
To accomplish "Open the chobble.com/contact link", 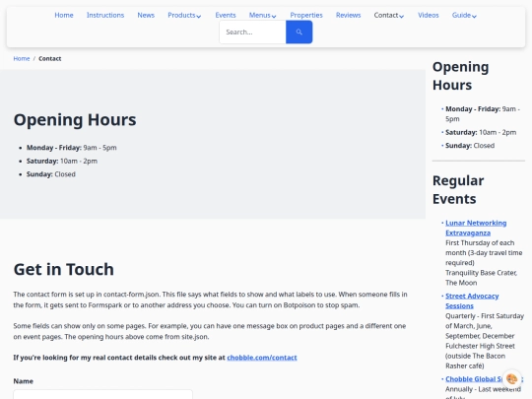I will point(262,358).
